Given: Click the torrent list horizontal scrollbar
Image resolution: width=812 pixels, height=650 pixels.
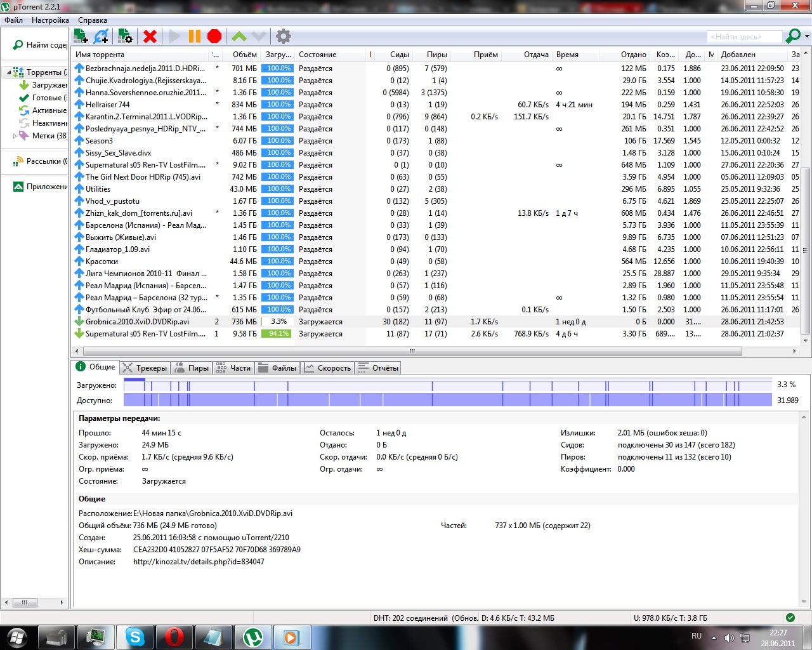Looking at the screenshot, I should pyautogui.click(x=411, y=351).
